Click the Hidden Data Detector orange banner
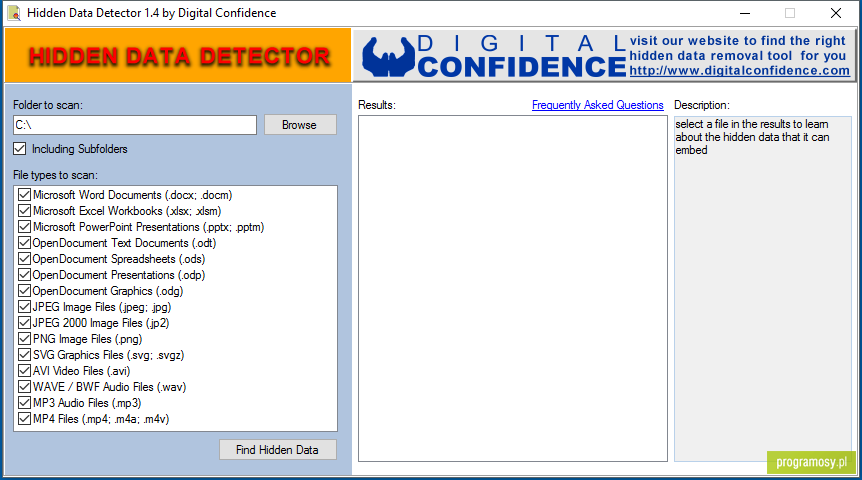This screenshot has width=862, height=480. click(178, 56)
